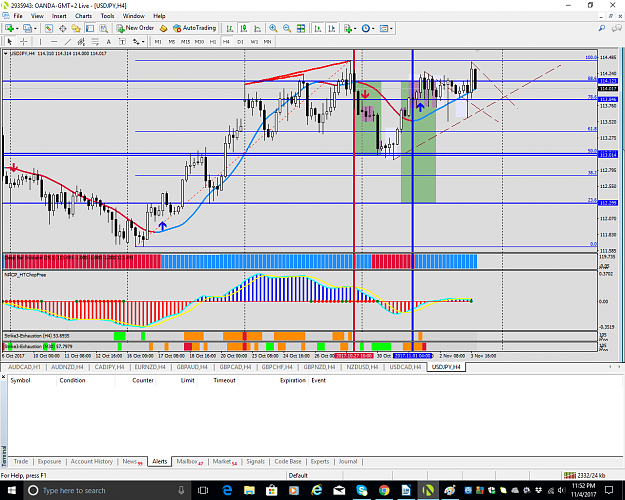Switch to the D1 timeframe
Viewport: 625px width, 500px height.
[240, 41]
